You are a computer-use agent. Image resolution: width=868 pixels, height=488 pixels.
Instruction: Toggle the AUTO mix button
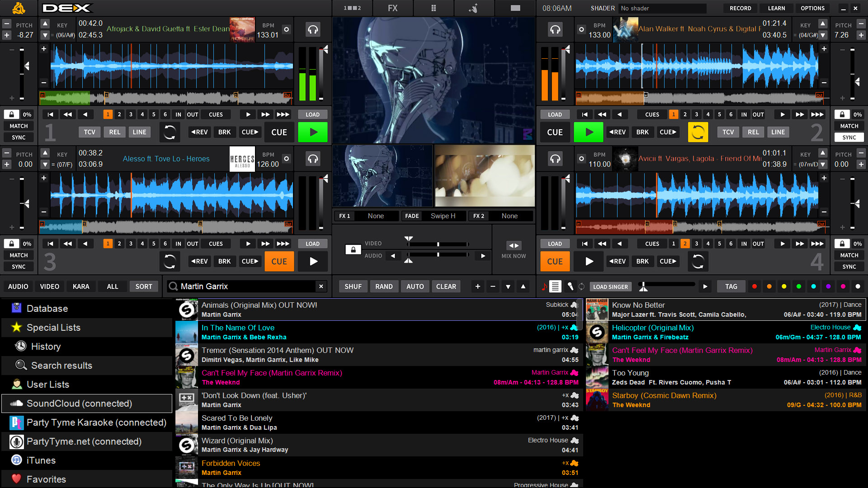[x=415, y=286]
